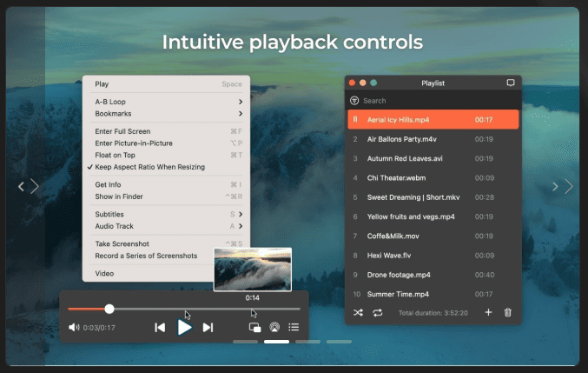Click the 0:03/0:17 elapsed time display

click(x=99, y=328)
